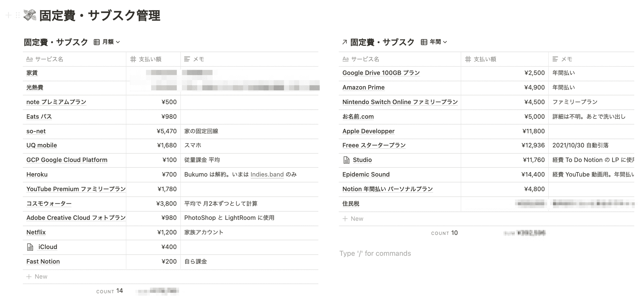Screen dimensions: 644x303
Task: Click the linked database arrow icon
Action: [344, 42]
